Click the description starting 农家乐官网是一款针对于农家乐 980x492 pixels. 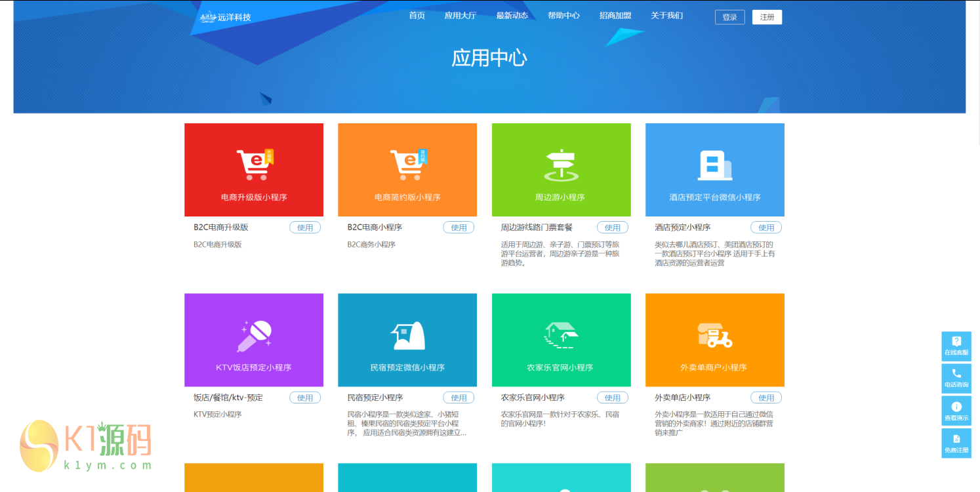[560, 419]
